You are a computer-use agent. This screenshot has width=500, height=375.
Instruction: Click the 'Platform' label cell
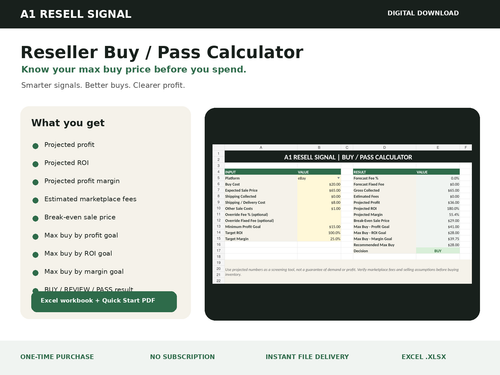tap(261, 178)
